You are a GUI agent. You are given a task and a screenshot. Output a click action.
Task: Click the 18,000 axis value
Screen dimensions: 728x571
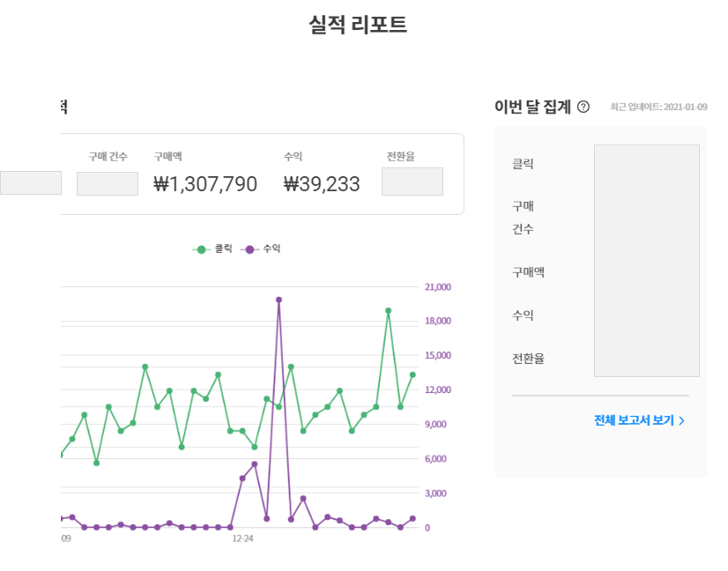pos(438,321)
